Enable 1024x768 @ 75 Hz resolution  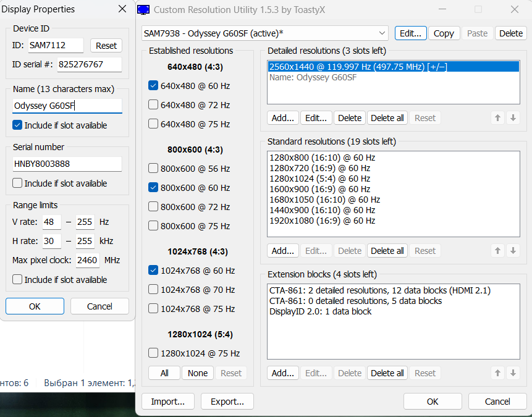pyautogui.click(x=153, y=308)
